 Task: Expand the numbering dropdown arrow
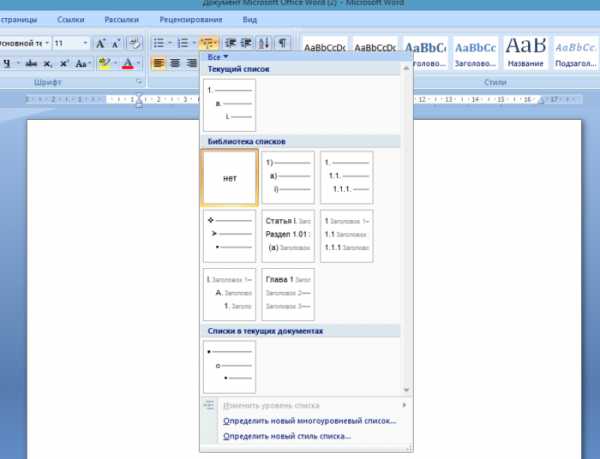(194, 43)
